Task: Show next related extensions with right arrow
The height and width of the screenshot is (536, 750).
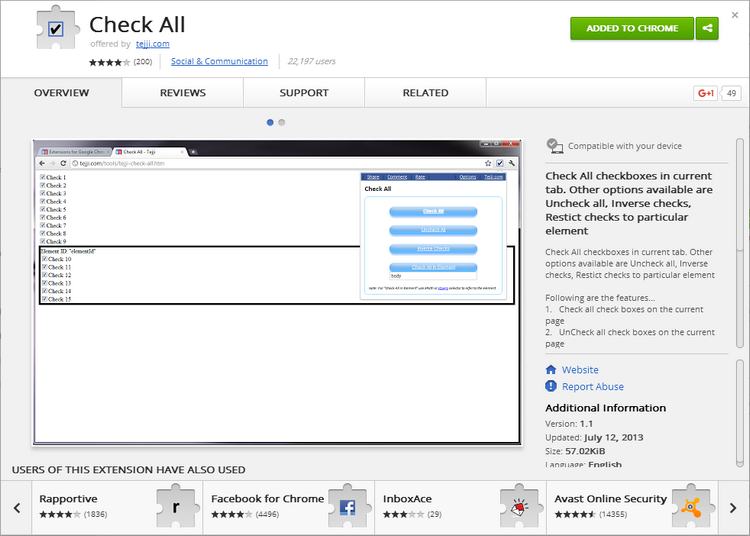Action: point(733,508)
